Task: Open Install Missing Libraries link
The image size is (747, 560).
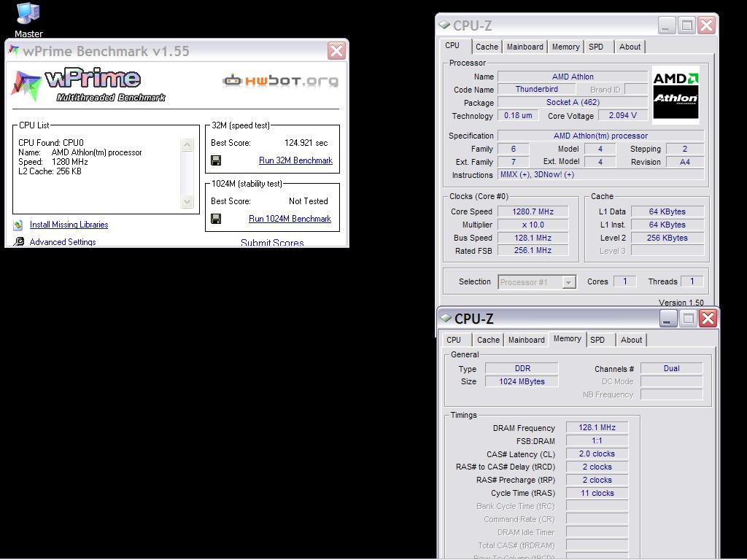Action: click(x=69, y=225)
